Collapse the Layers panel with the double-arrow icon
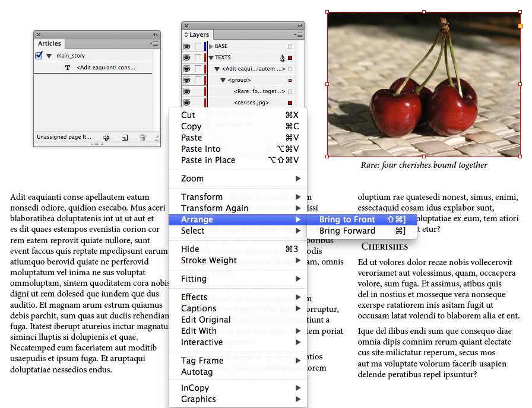The height and width of the screenshot is (408, 532). 299,26
